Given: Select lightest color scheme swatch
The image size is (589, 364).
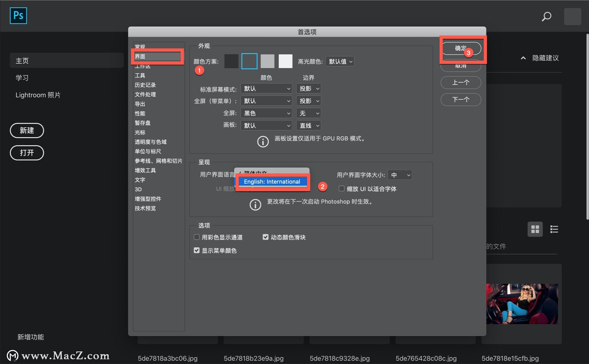Looking at the screenshot, I should (x=285, y=61).
